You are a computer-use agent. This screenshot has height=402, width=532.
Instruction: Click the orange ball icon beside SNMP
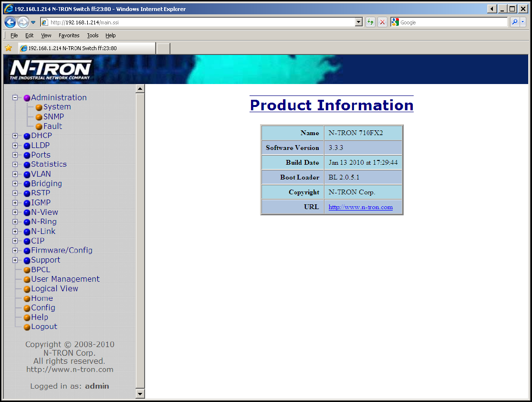pos(39,117)
